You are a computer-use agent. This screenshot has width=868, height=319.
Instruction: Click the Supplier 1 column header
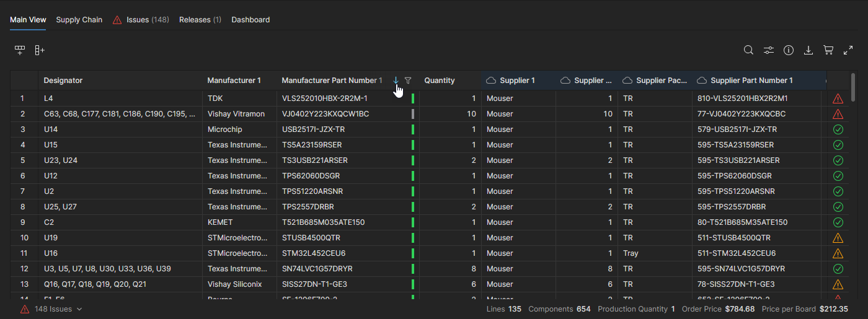pyautogui.click(x=517, y=81)
